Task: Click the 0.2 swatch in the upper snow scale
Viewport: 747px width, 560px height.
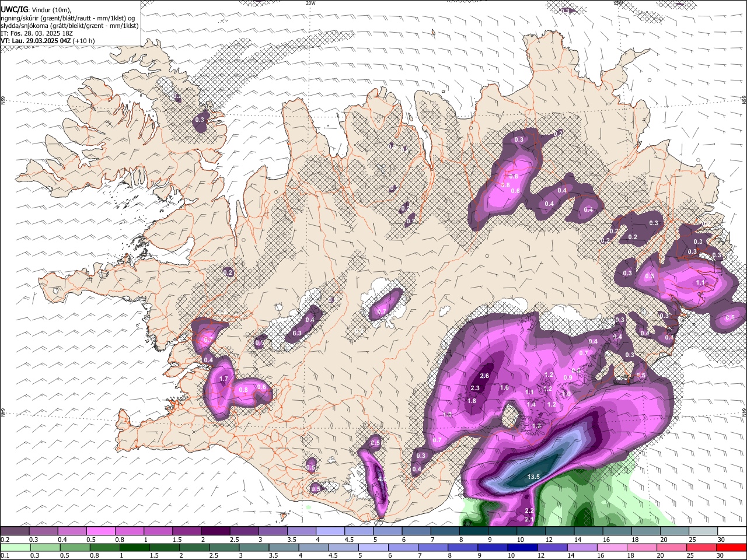Action: [x=15, y=531]
